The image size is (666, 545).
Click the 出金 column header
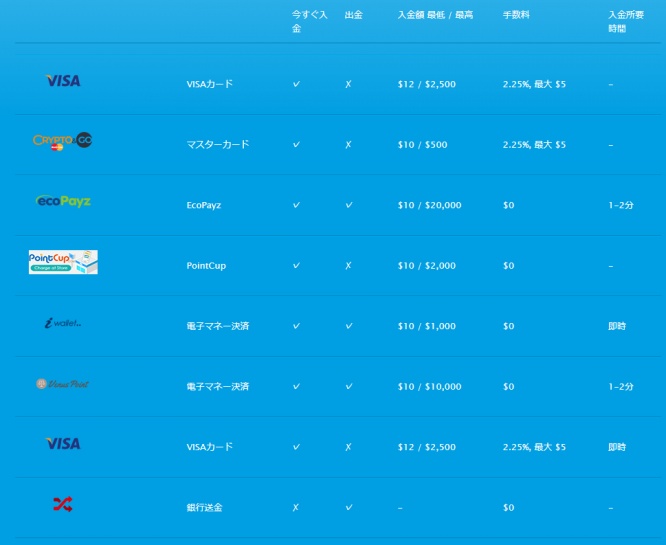point(353,15)
